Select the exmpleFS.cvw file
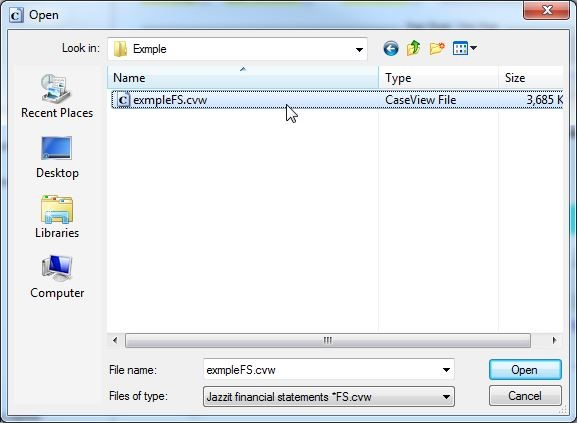Screen dimensions: 577x423 [337, 100]
